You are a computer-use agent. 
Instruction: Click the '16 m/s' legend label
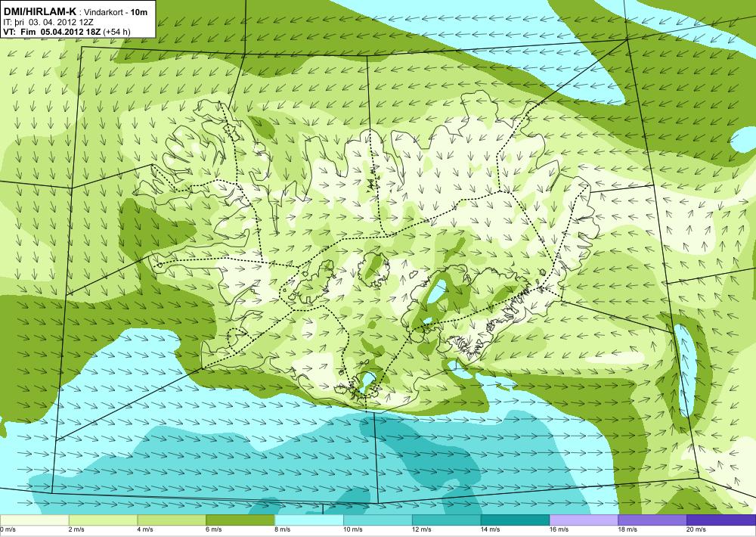click(559, 529)
